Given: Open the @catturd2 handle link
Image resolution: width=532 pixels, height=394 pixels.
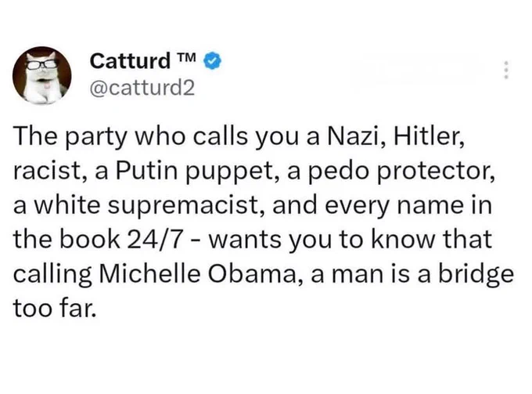Looking at the screenshot, I should click(142, 89).
